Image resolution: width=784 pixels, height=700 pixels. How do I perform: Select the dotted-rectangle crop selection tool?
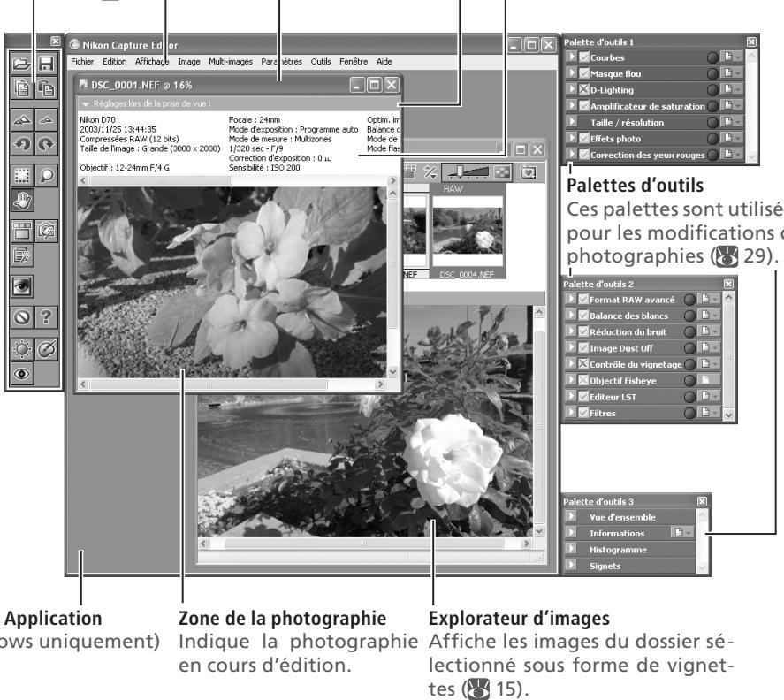21,176
